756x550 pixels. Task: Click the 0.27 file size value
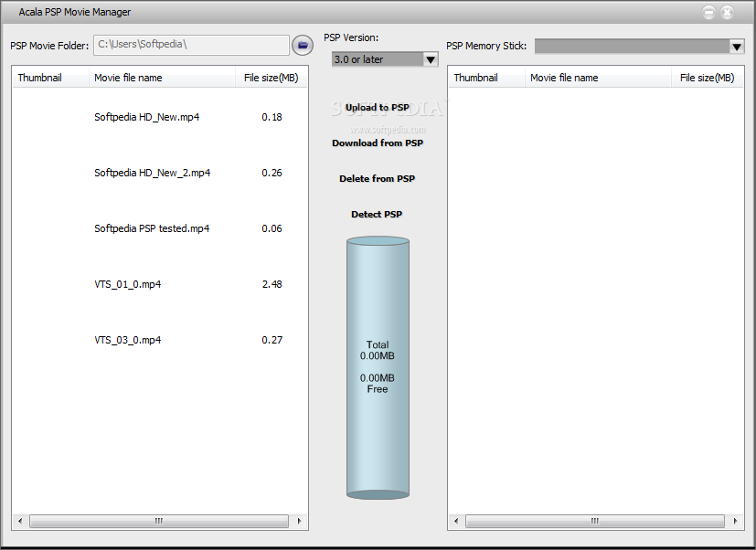click(x=272, y=340)
